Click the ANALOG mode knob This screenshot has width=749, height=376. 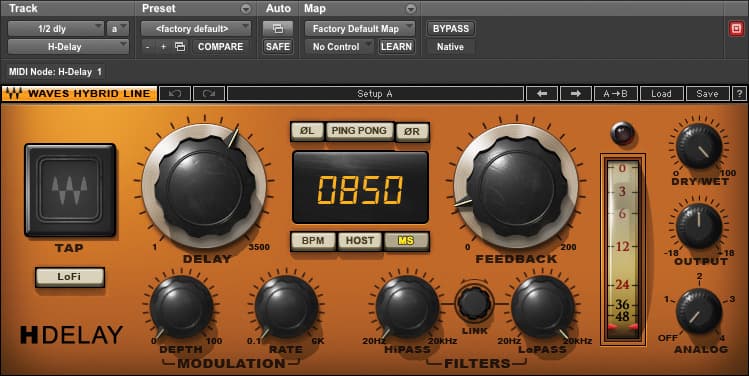(x=699, y=311)
